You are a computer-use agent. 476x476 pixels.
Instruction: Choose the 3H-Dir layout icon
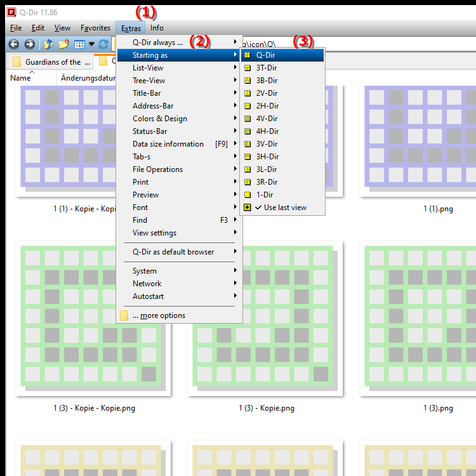coord(248,157)
